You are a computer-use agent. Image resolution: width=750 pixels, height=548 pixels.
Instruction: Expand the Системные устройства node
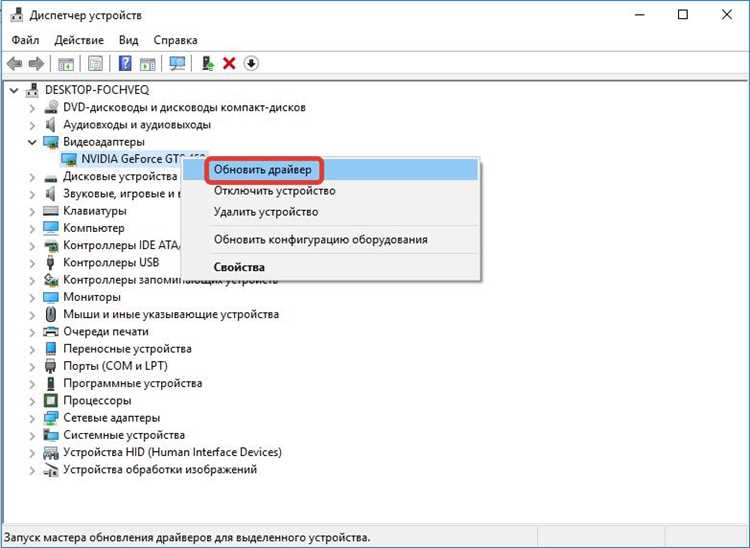pos(32,435)
